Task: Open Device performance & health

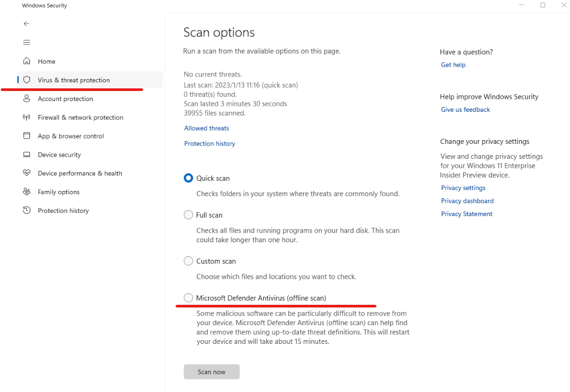Action: click(90, 173)
